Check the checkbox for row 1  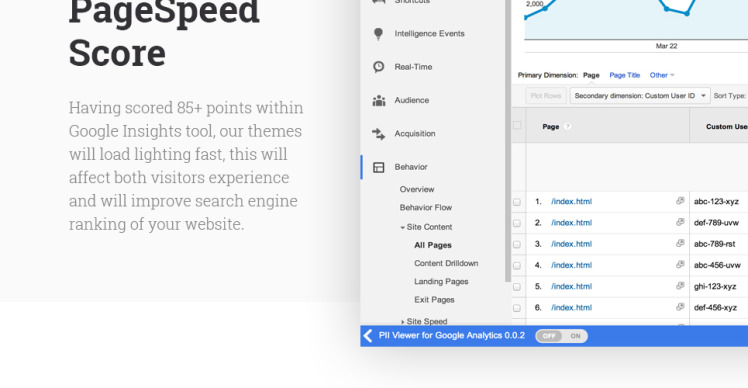click(517, 202)
